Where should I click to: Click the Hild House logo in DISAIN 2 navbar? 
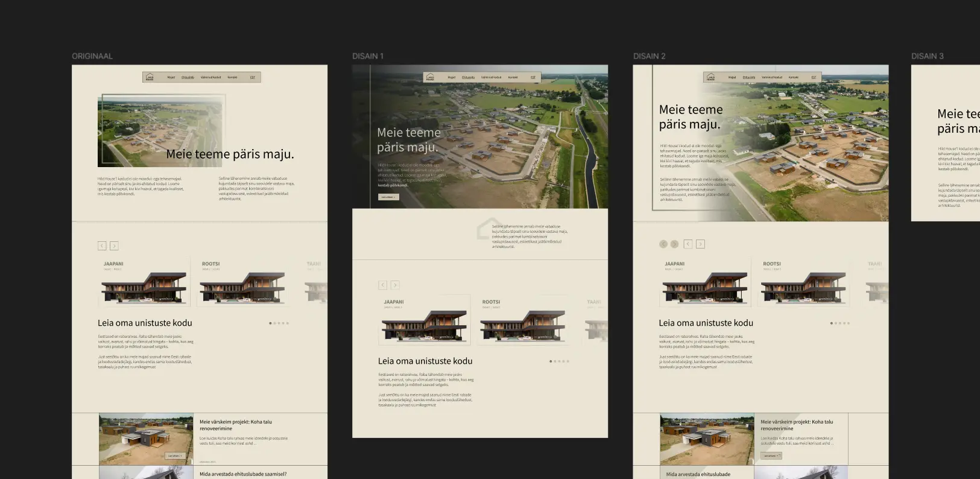(x=710, y=77)
